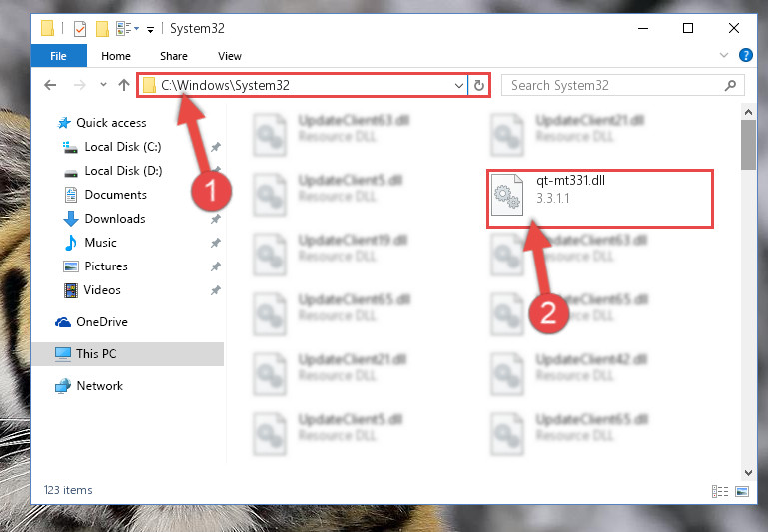Image resolution: width=768 pixels, height=532 pixels.
Task: Expand the address bar history dropdown
Action: click(x=459, y=86)
